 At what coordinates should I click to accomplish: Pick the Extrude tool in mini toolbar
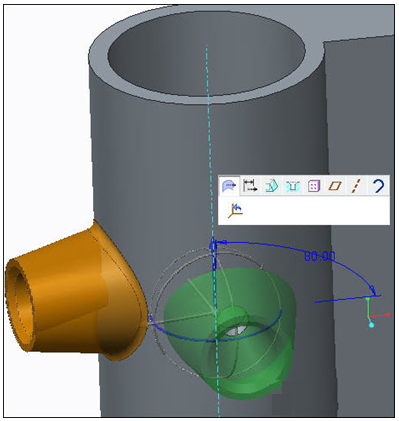pos(272,186)
